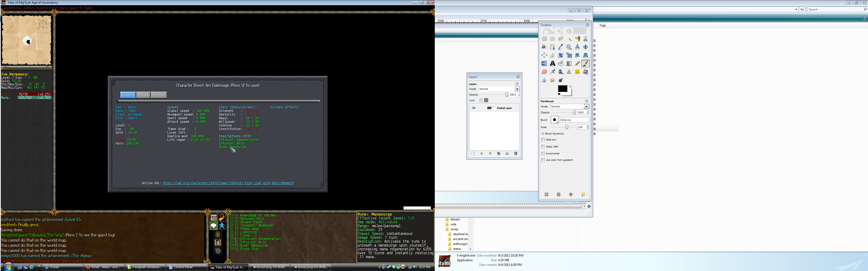The width and height of the screenshot is (868, 271).
Task: Select the Blur/Sharpen droplet tool
Action: 545,80
